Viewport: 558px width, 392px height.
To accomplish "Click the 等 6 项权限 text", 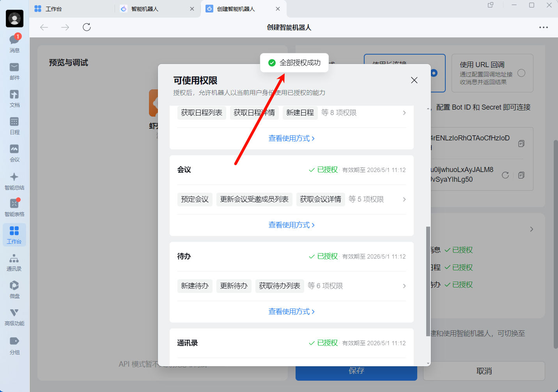I will pos(325,286).
